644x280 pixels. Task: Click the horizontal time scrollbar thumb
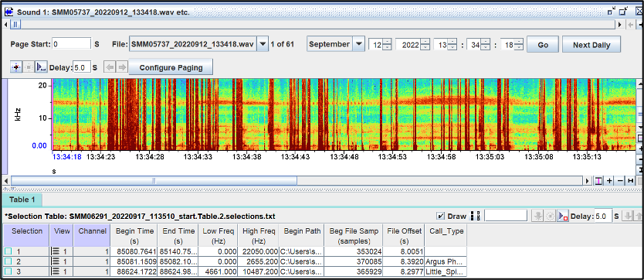coord(154,180)
